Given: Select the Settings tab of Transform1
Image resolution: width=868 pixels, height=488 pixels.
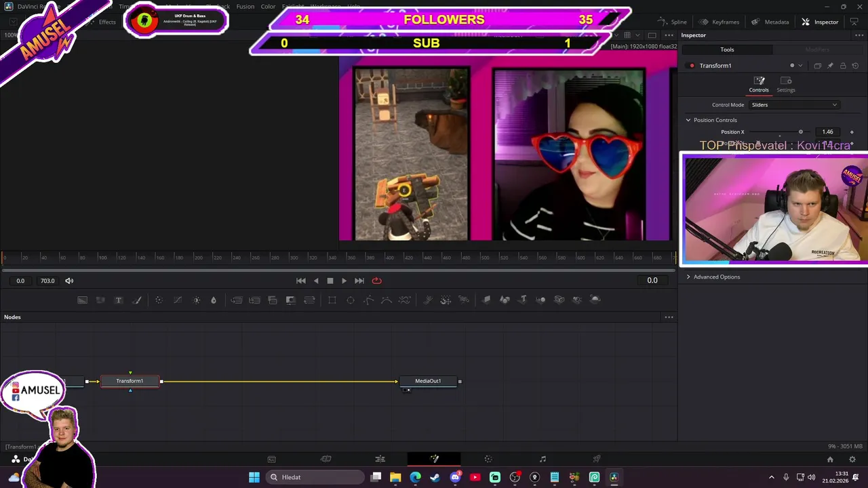Looking at the screenshot, I should (786, 85).
